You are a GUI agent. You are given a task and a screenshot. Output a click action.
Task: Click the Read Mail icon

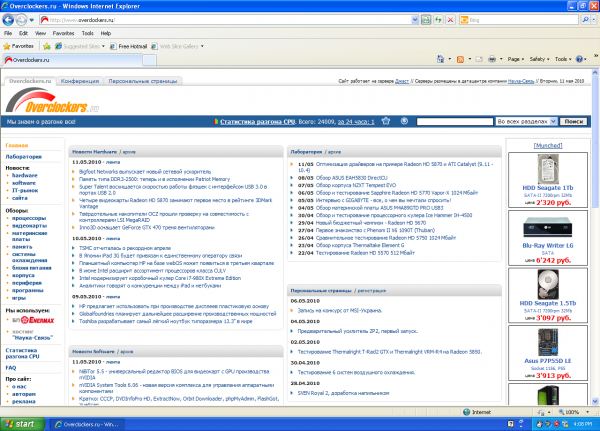479,59
